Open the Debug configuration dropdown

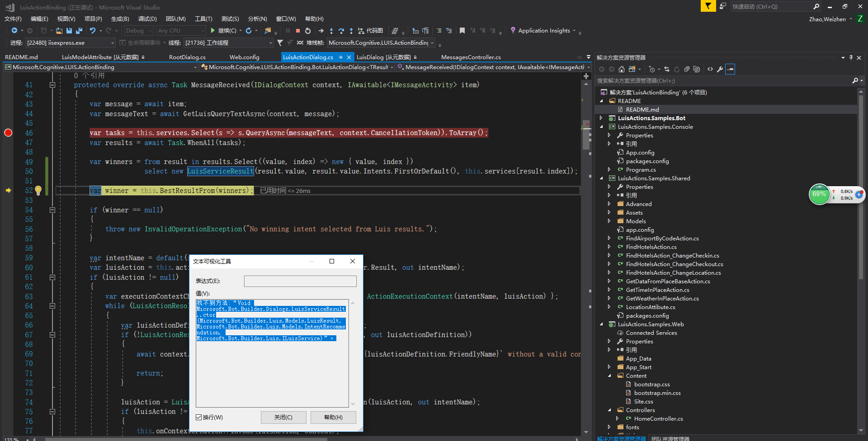[139, 31]
